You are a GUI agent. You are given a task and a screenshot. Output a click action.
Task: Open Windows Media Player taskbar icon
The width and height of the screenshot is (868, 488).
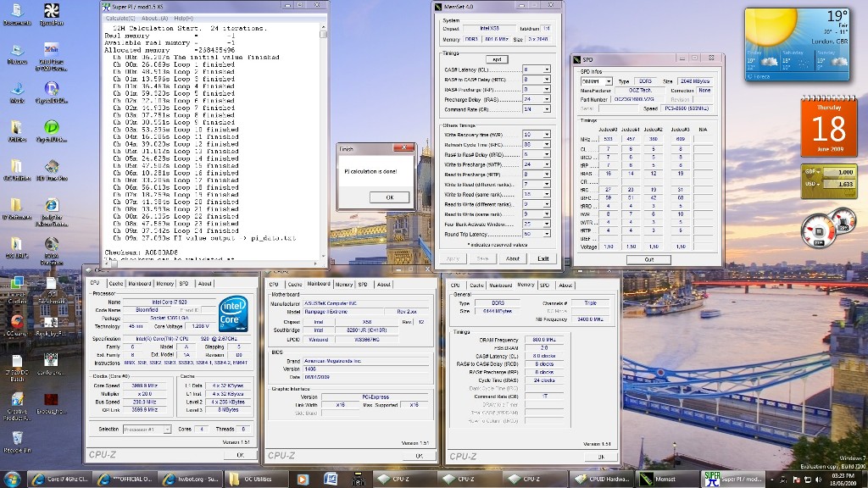tap(303, 480)
